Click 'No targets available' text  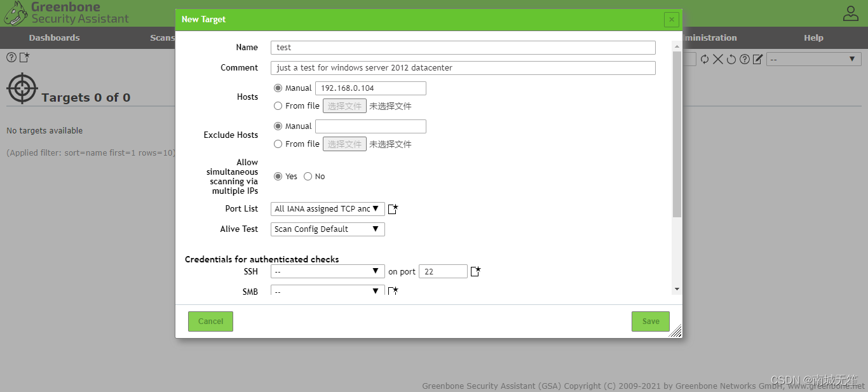click(x=44, y=131)
